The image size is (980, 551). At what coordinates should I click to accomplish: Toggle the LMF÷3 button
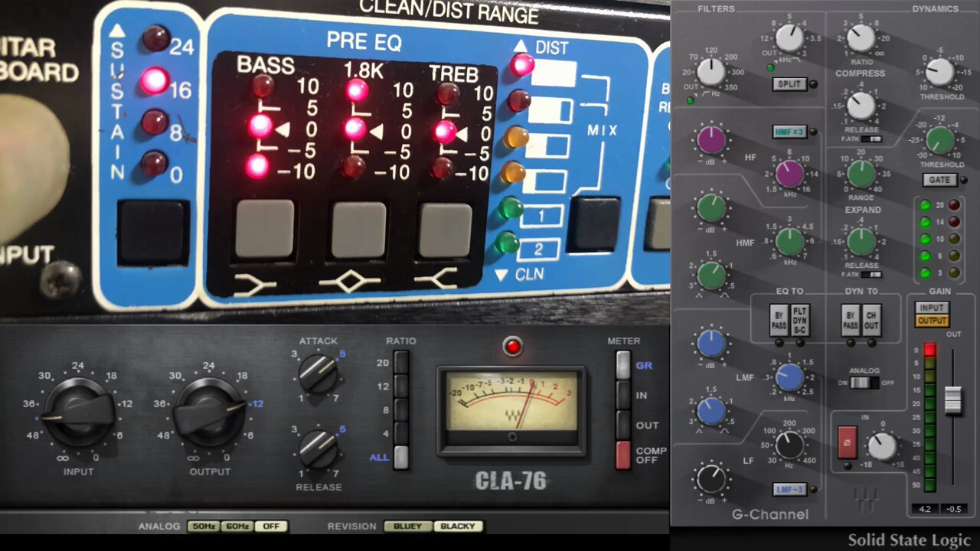pyautogui.click(x=789, y=490)
